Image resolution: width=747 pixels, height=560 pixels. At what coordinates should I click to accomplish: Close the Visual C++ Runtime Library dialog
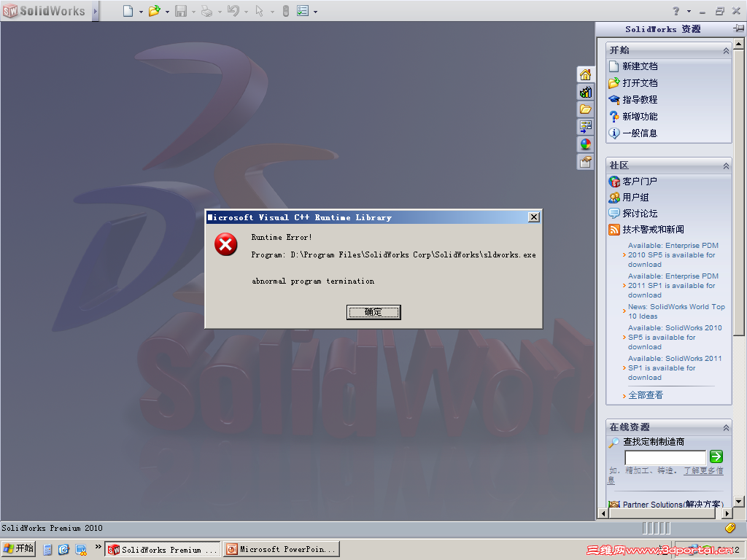(x=533, y=217)
